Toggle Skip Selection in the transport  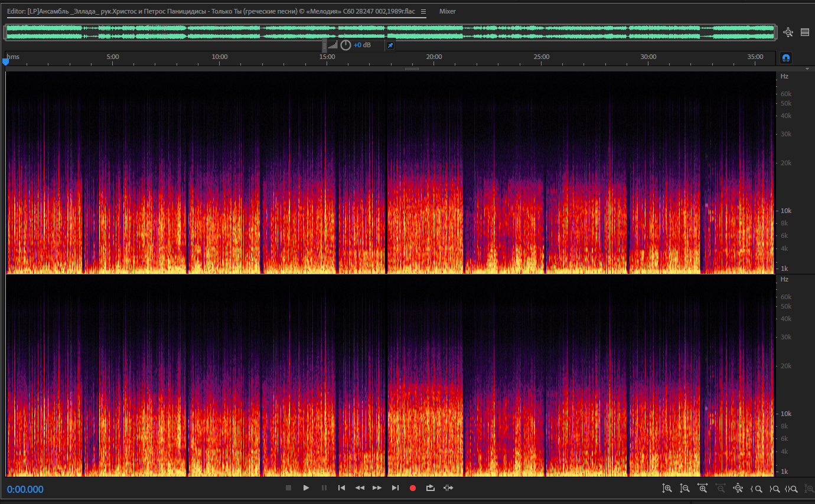(x=448, y=488)
